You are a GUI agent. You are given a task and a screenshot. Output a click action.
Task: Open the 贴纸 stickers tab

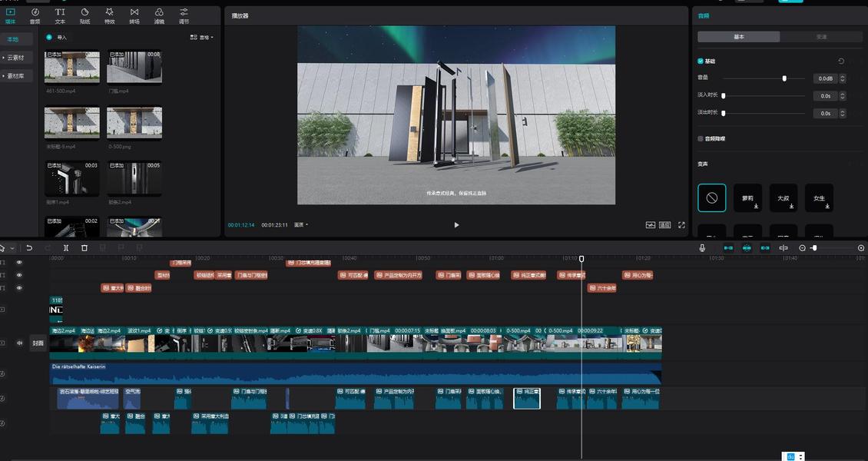tap(84, 16)
